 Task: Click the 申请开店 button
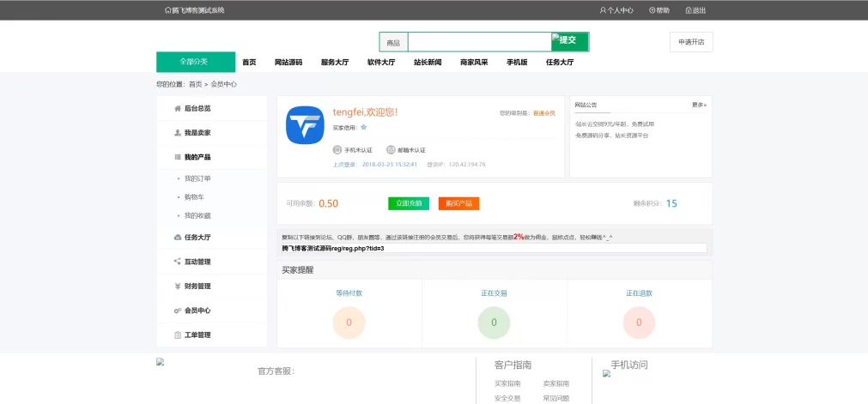click(x=691, y=42)
